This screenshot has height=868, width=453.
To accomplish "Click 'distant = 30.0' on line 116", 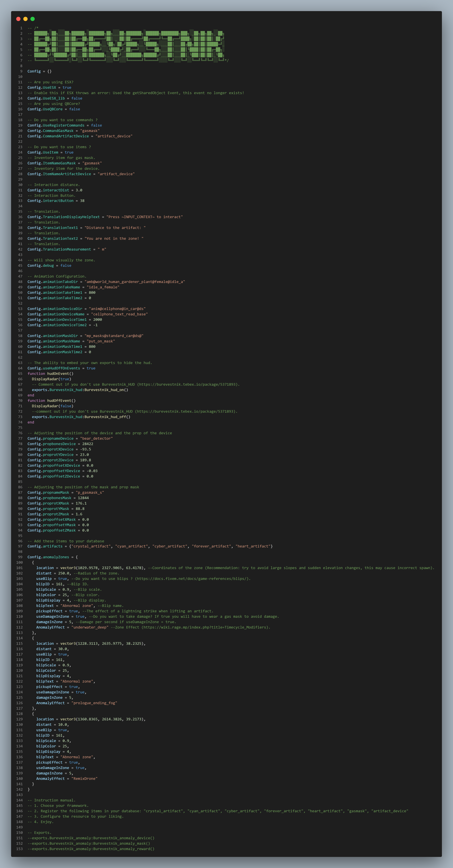I will [52, 649].
